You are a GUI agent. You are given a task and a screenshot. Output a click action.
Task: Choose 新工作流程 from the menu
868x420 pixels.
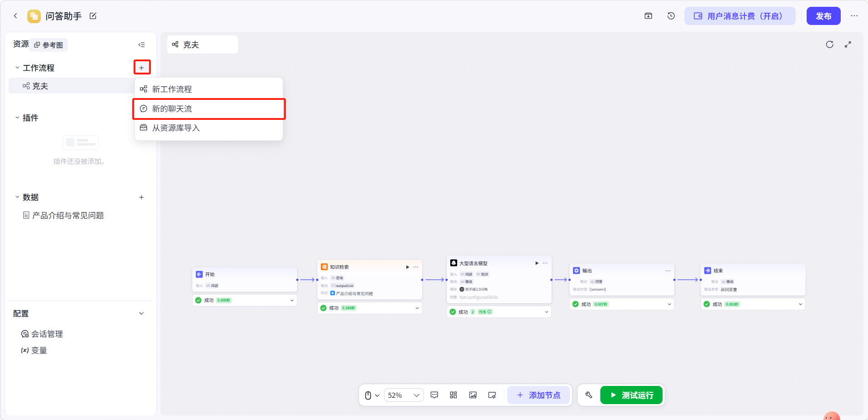209,89
